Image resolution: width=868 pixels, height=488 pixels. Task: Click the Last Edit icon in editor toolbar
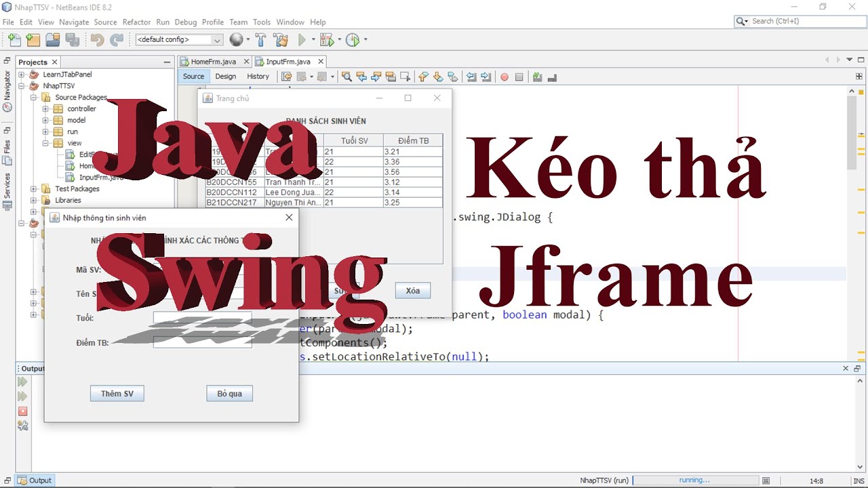tap(287, 77)
